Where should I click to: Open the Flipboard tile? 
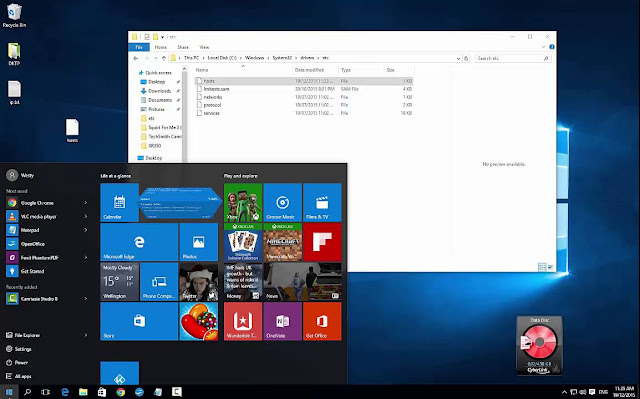[x=322, y=242]
